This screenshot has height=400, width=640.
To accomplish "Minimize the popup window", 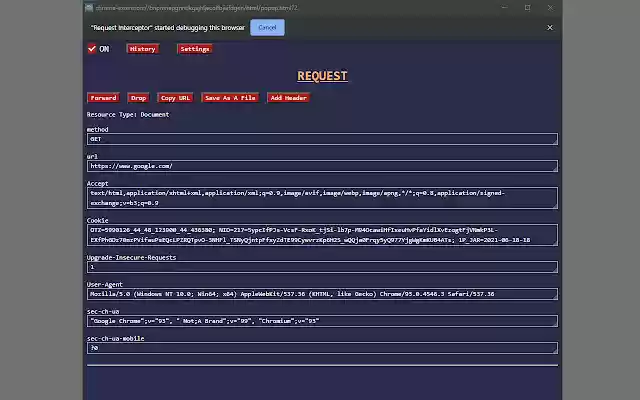I will pos(505,7).
